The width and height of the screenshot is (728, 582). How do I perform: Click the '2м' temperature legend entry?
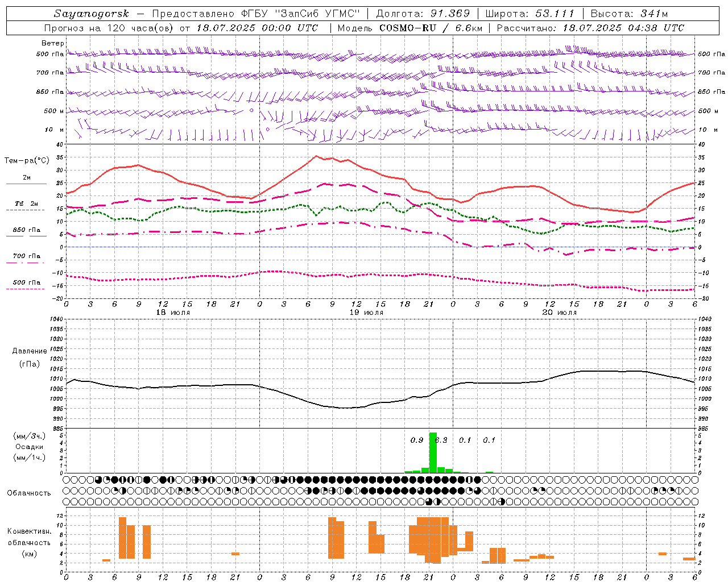coord(27,178)
